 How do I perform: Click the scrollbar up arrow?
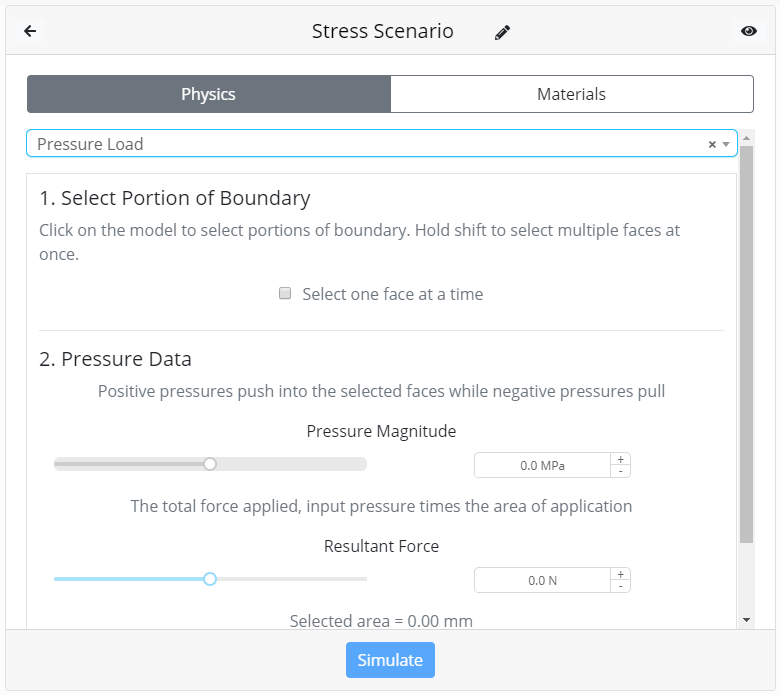coord(746,138)
